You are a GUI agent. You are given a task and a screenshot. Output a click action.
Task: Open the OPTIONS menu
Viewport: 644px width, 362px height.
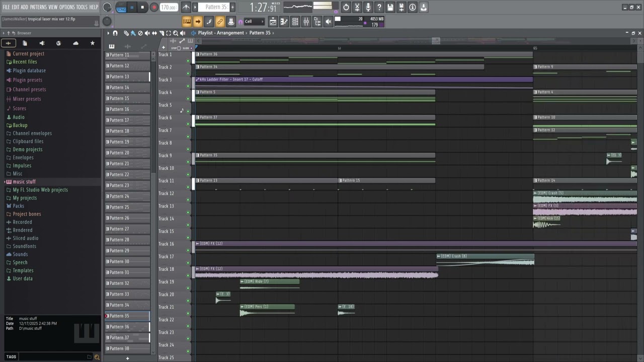67,7
